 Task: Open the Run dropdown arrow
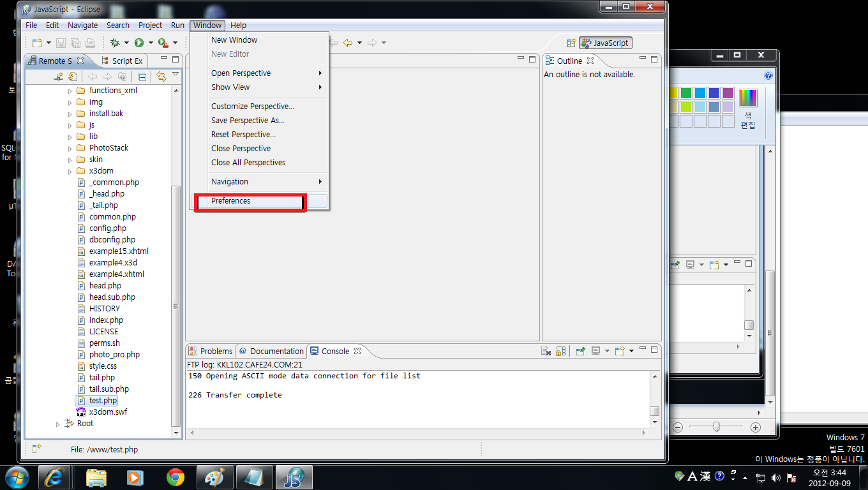pos(151,43)
